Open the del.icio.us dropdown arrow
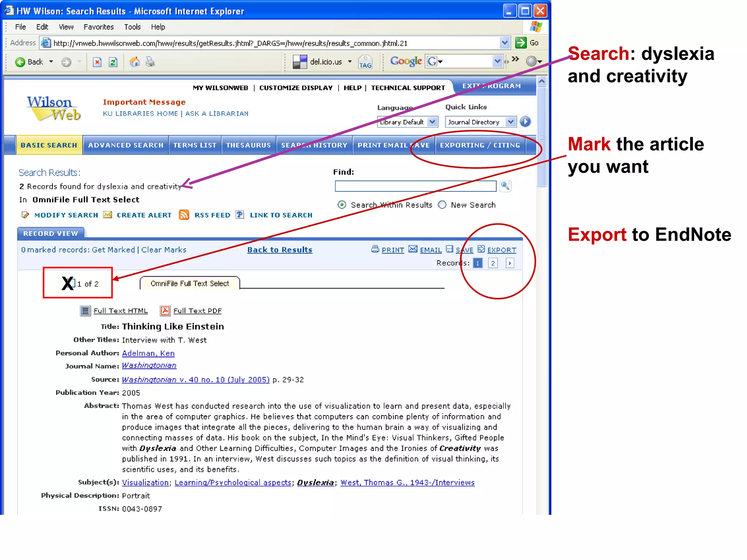 [x=350, y=62]
